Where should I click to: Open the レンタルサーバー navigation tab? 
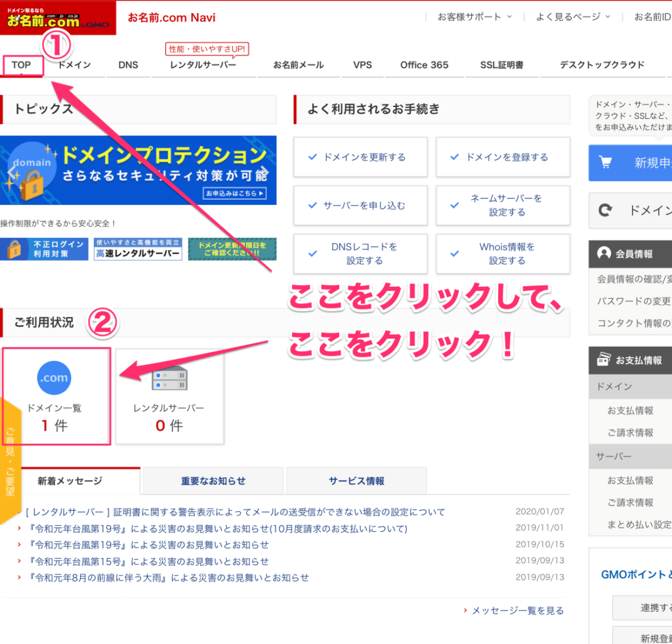[x=203, y=65]
